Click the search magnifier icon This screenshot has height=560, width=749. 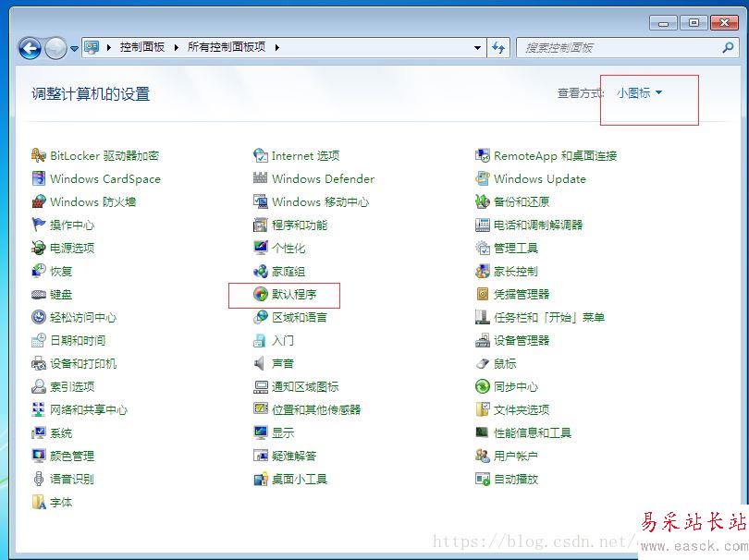[728, 47]
